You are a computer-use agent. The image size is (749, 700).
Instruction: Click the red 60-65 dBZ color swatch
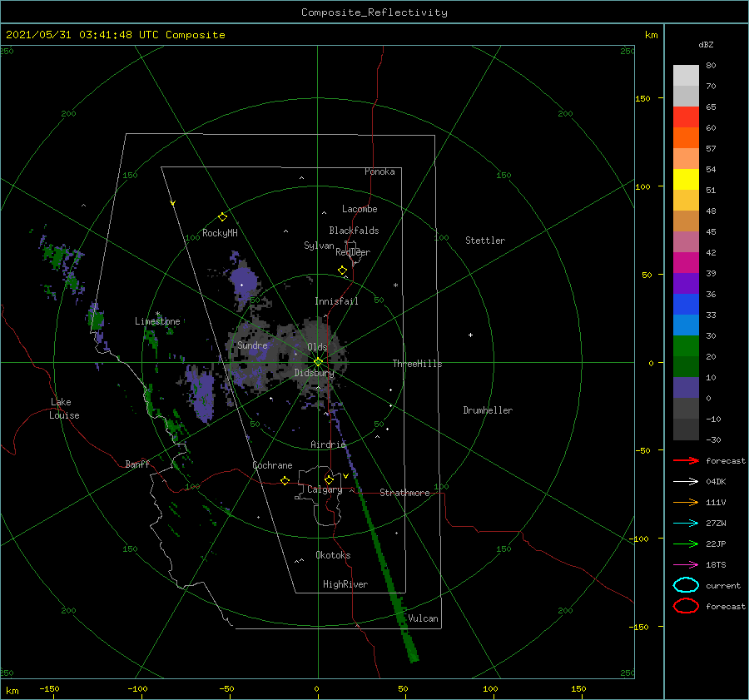[686, 117]
